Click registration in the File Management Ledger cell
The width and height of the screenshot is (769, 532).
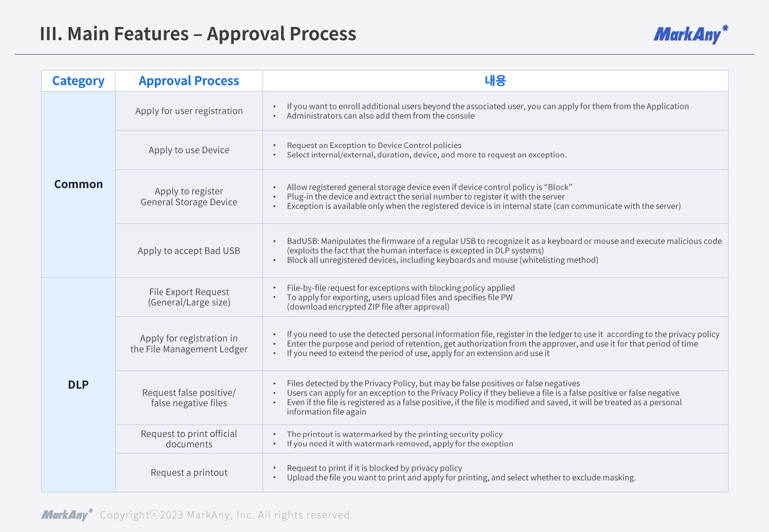pyautogui.click(x=189, y=344)
